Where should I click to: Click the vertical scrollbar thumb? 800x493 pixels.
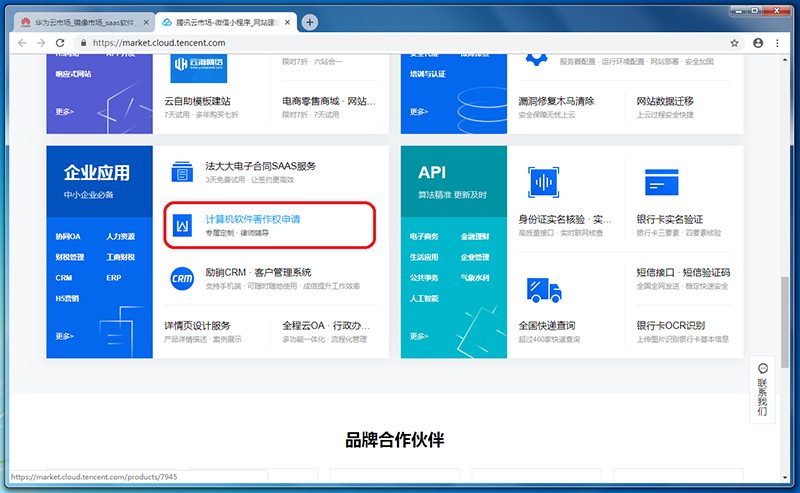(785, 322)
